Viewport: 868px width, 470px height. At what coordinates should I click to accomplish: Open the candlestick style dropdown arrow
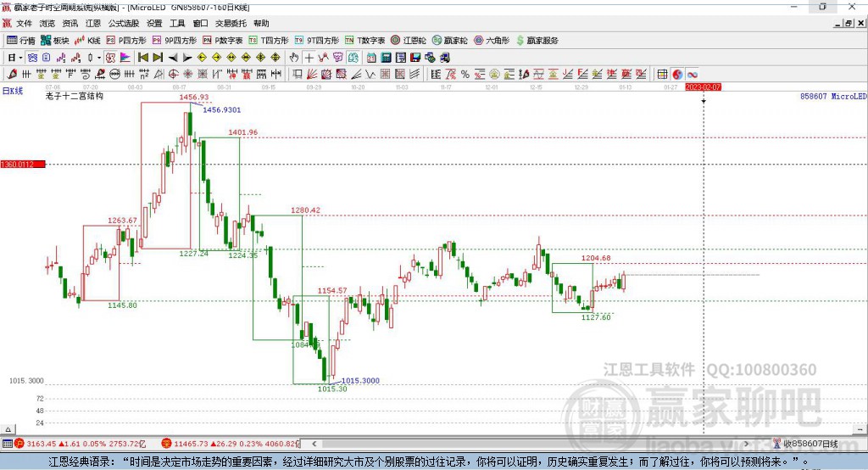[x=99, y=58]
